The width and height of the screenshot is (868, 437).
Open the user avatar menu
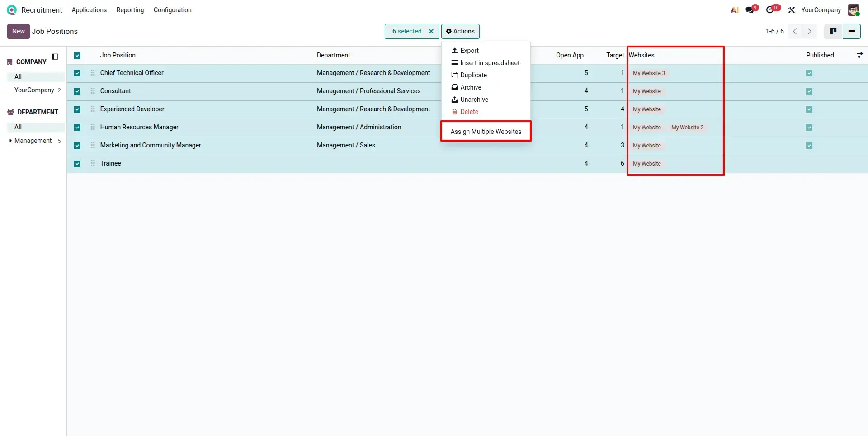pos(854,10)
